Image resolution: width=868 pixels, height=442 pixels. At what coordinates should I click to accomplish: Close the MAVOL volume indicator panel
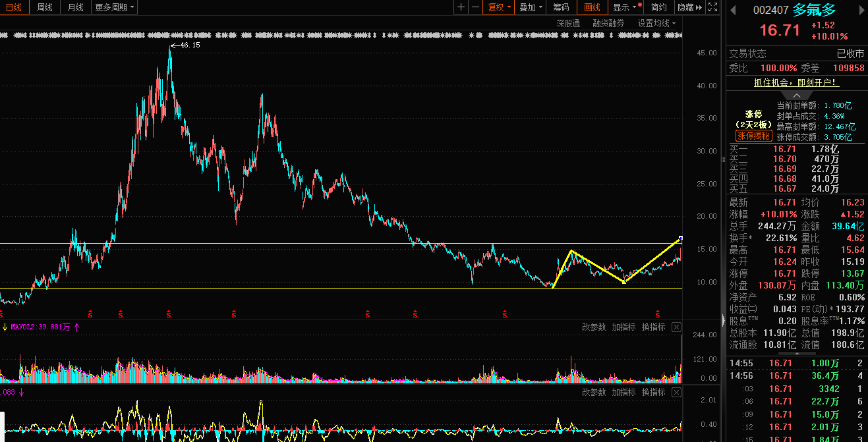(x=677, y=327)
